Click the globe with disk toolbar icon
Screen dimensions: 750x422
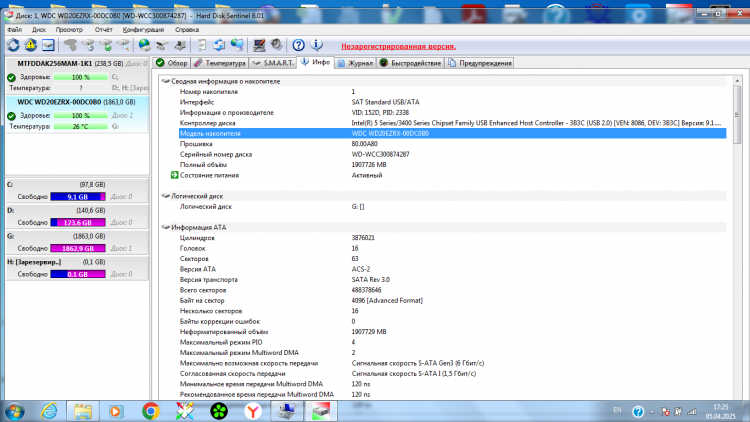click(x=144, y=45)
